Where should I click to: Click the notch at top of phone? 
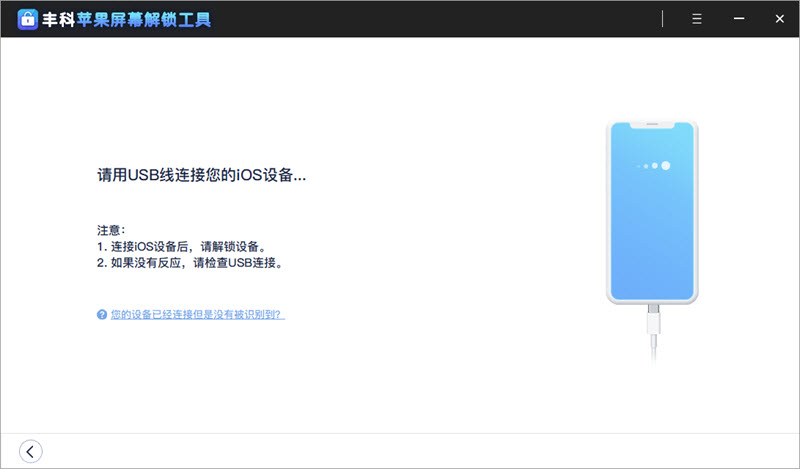click(652, 126)
